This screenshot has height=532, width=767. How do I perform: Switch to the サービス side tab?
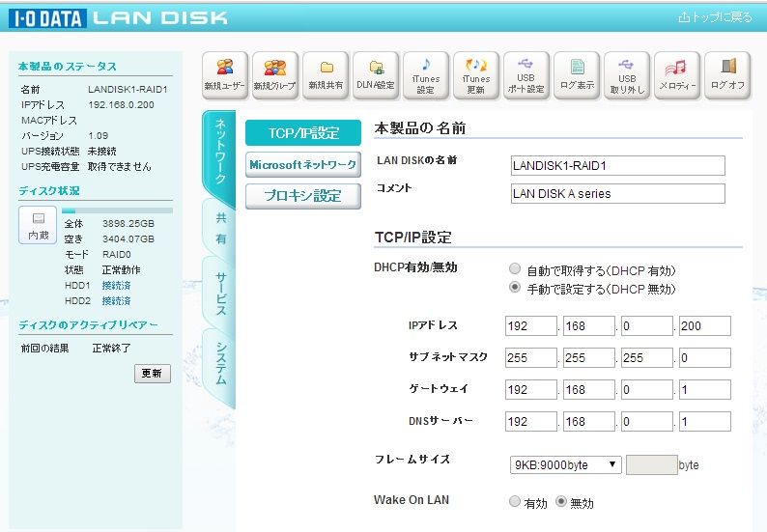[x=220, y=294]
